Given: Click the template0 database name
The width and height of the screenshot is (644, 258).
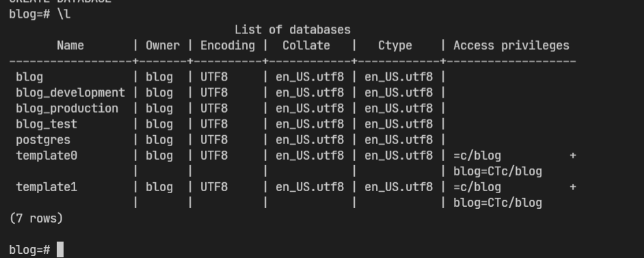Looking at the screenshot, I should coord(46,156).
